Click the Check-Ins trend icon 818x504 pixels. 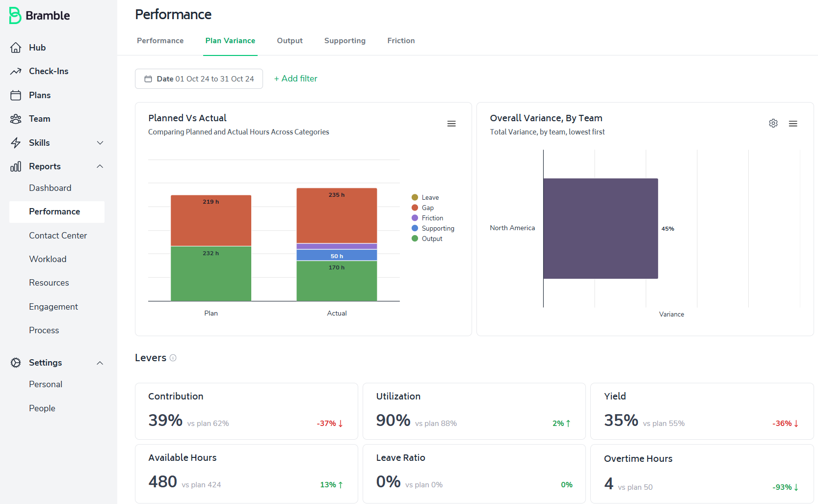[x=16, y=71]
